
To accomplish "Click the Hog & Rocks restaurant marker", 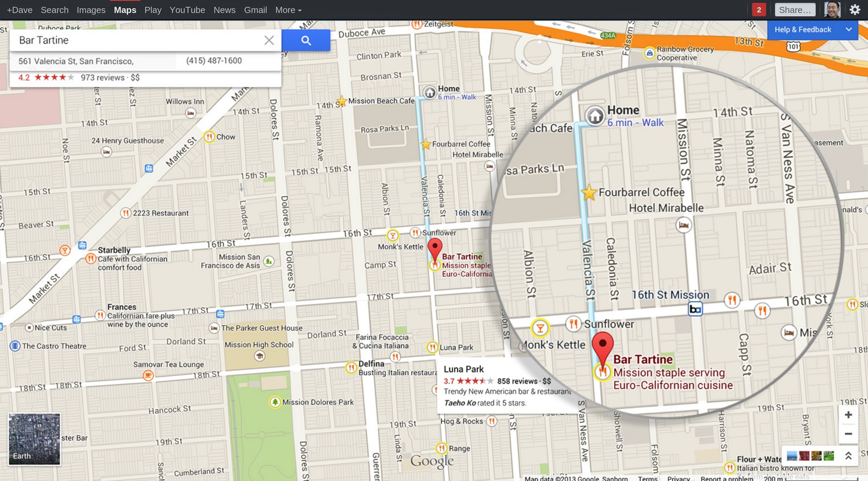I will (492, 421).
